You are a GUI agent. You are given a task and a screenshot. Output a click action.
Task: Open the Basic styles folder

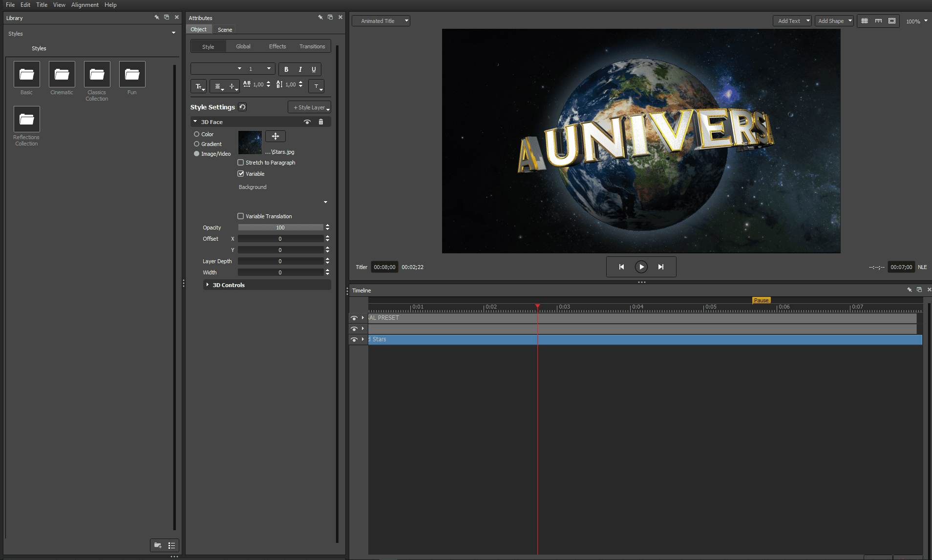pos(26,74)
